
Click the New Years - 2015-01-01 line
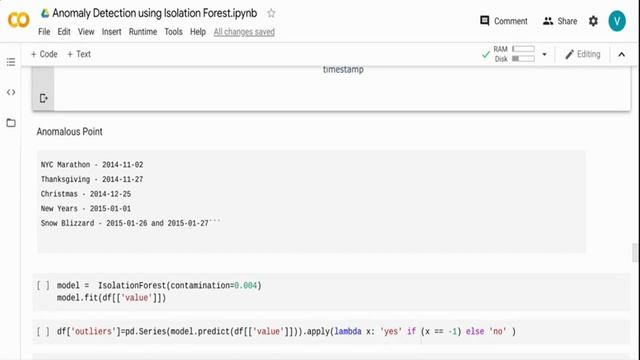click(x=86, y=209)
